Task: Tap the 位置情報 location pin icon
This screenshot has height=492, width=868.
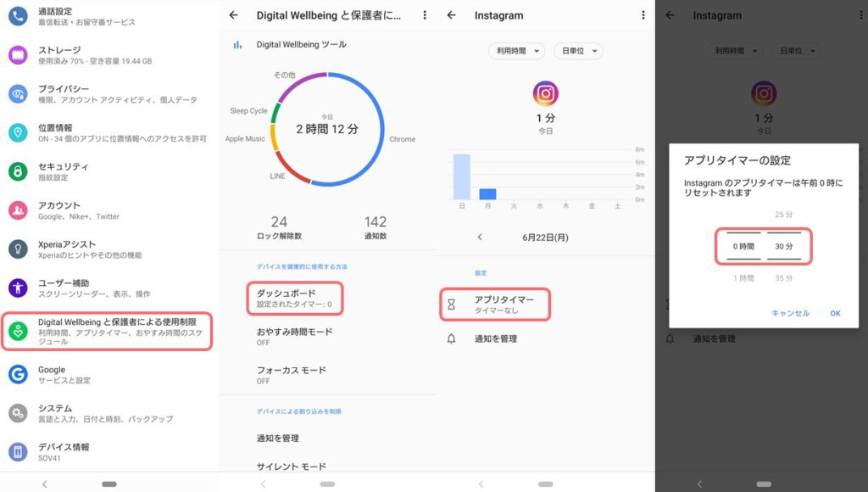Action: click(18, 132)
